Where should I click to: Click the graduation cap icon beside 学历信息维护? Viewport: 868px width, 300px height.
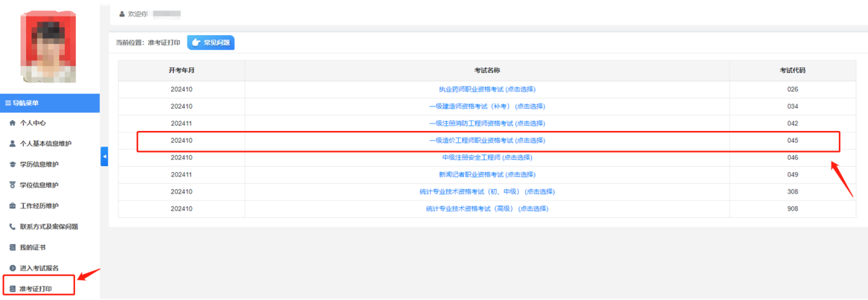13,164
